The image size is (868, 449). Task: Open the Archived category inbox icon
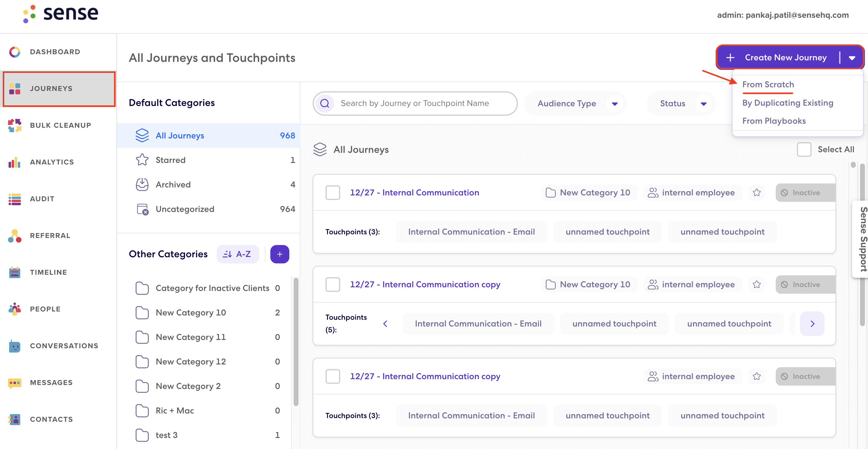point(142,185)
